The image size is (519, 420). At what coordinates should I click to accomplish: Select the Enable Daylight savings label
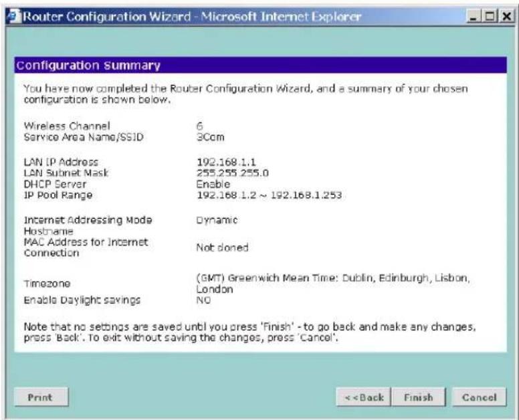(x=82, y=300)
